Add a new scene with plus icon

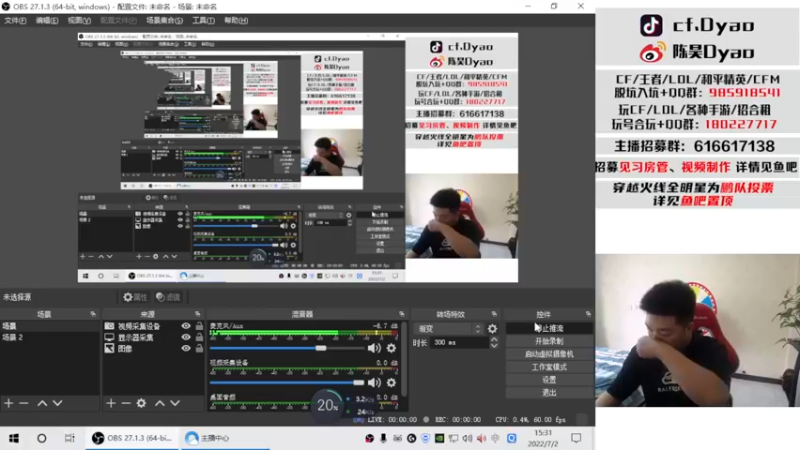(x=9, y=403)
